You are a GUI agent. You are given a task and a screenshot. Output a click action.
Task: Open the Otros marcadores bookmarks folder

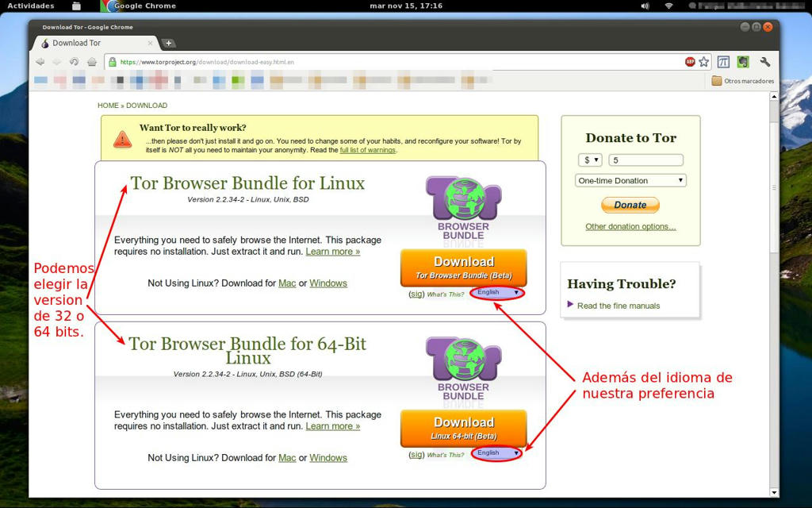pos(742,81)
